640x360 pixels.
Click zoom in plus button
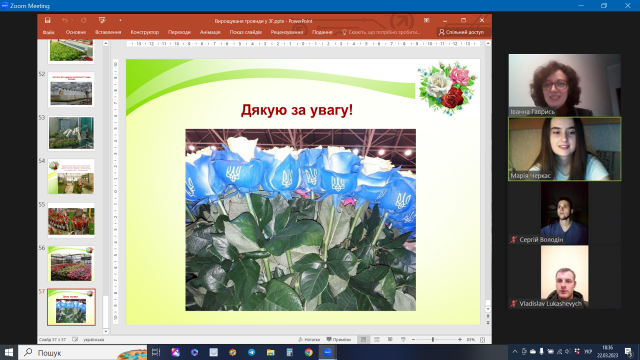point(460,340)
